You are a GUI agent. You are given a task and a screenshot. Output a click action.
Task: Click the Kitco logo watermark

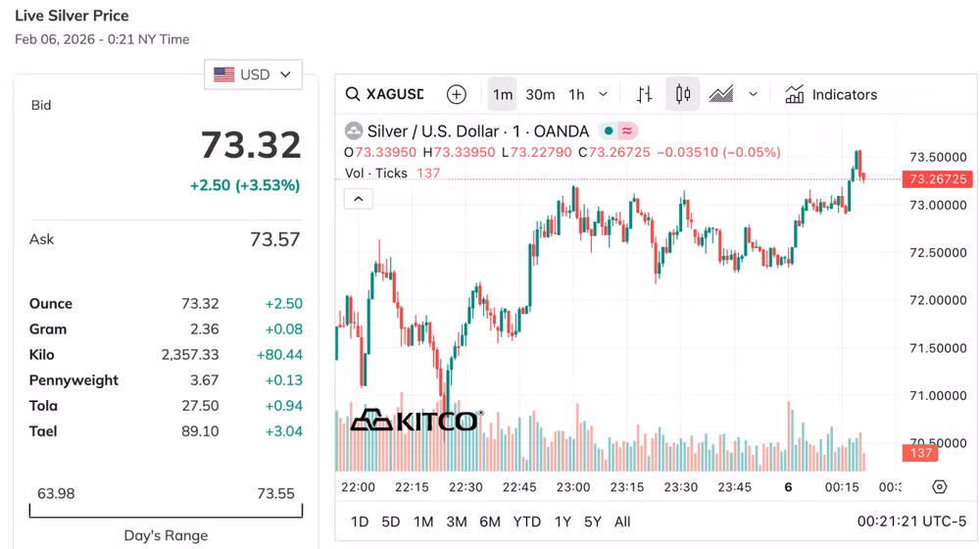[x=416, y=421]
